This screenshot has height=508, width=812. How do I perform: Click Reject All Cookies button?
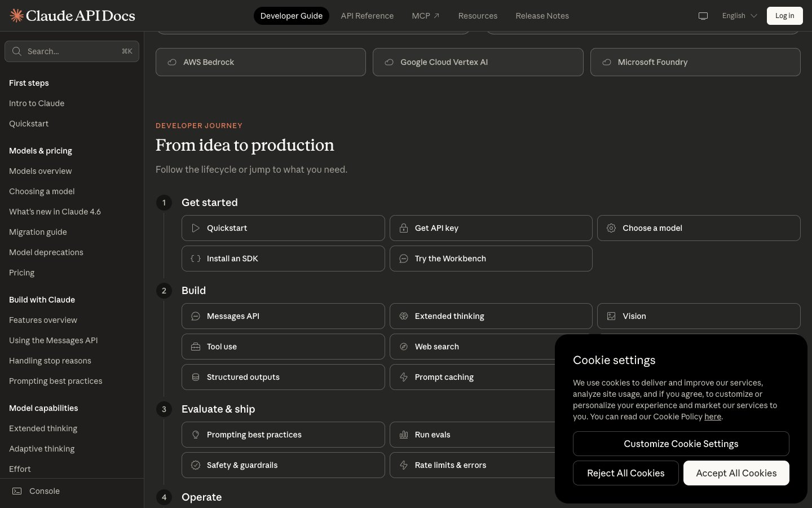pos(625,473)
